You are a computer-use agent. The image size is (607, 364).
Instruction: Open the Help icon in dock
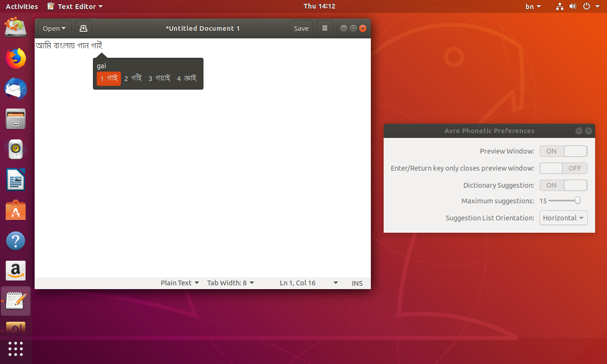(x=16, y=241)
